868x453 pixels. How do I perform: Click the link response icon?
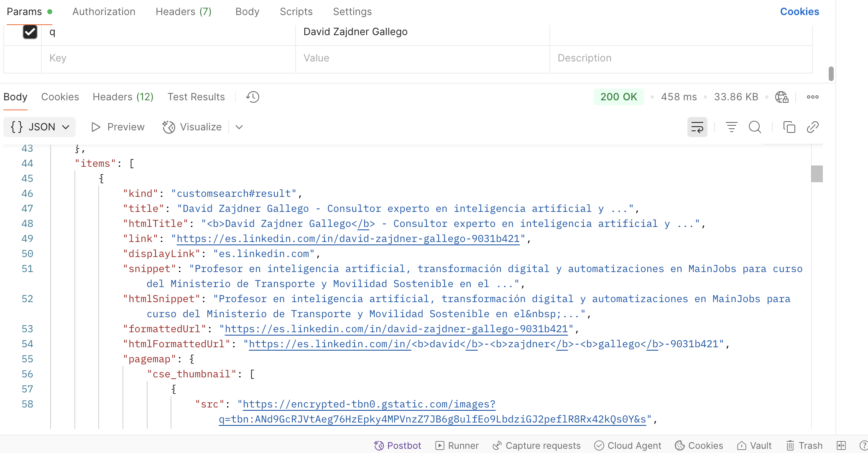pyautogui.click(x=812, y=127)
